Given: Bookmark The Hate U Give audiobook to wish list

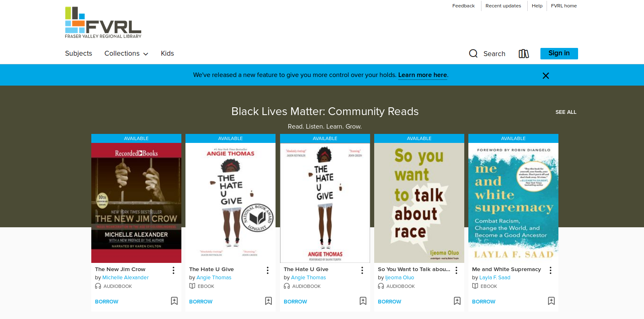Looking at the screenshot, I should point(363,301).
